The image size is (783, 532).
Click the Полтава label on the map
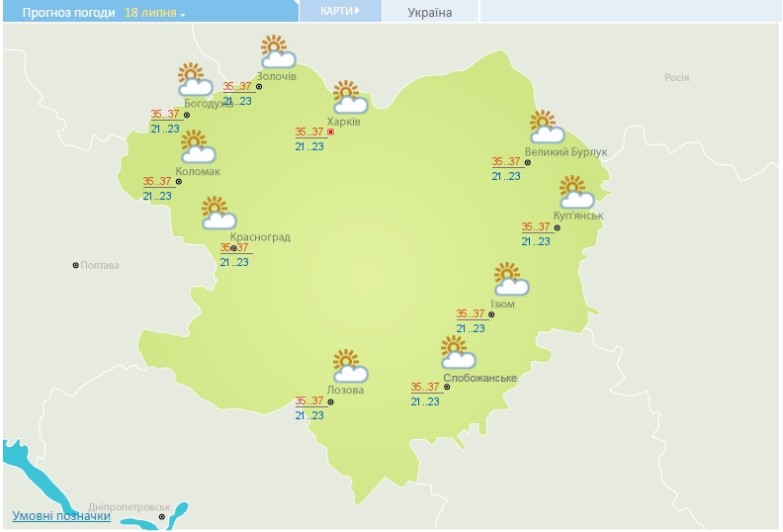pyautogui.click(x=100, y=265)
